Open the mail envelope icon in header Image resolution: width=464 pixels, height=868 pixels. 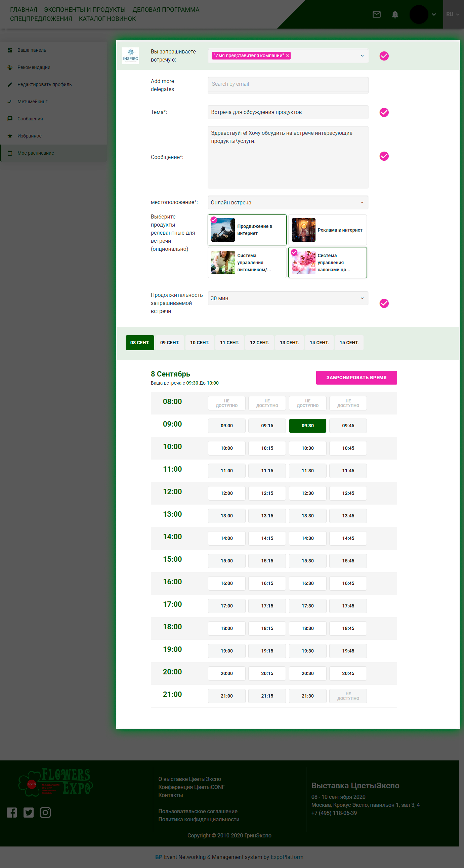pos(376,14)
